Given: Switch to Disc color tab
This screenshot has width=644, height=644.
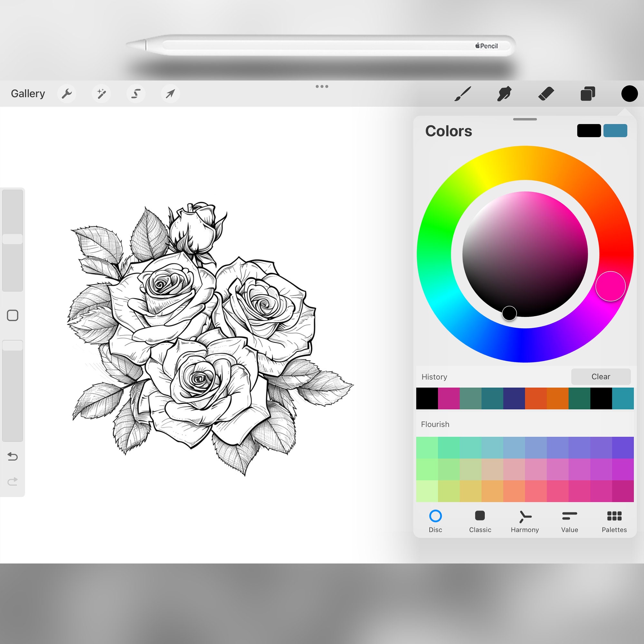Looking at the screenshot, I should [x=435, y=522].
